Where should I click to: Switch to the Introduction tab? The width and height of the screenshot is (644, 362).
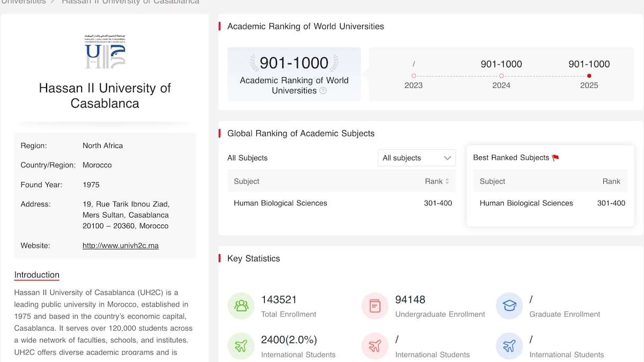pyautogui.click(x=37, y=275)
